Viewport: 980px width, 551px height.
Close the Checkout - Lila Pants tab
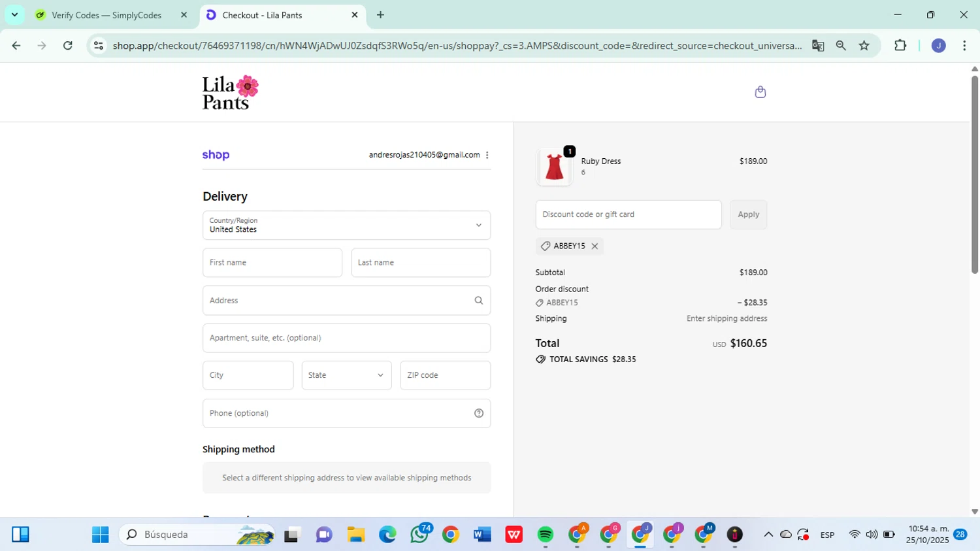point(355,14)
